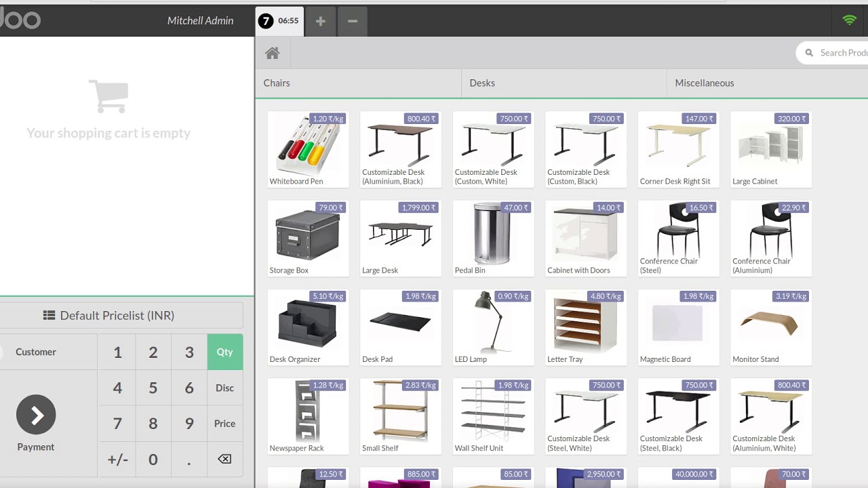Viewport: 868px width, 488px height.
Task: Click the home category icon
Action: click(273, 53)
